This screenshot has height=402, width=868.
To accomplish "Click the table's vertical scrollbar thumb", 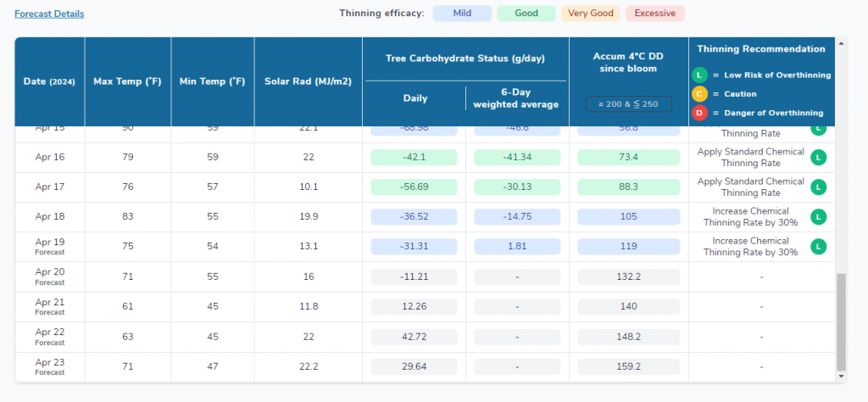I will point(841,321).
